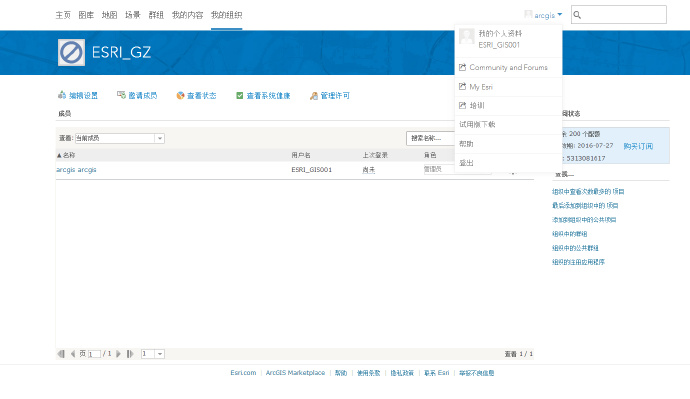Open the 主页 tab
The width and height of the screenshot is (690, 399).
click(x=63, y=15)
